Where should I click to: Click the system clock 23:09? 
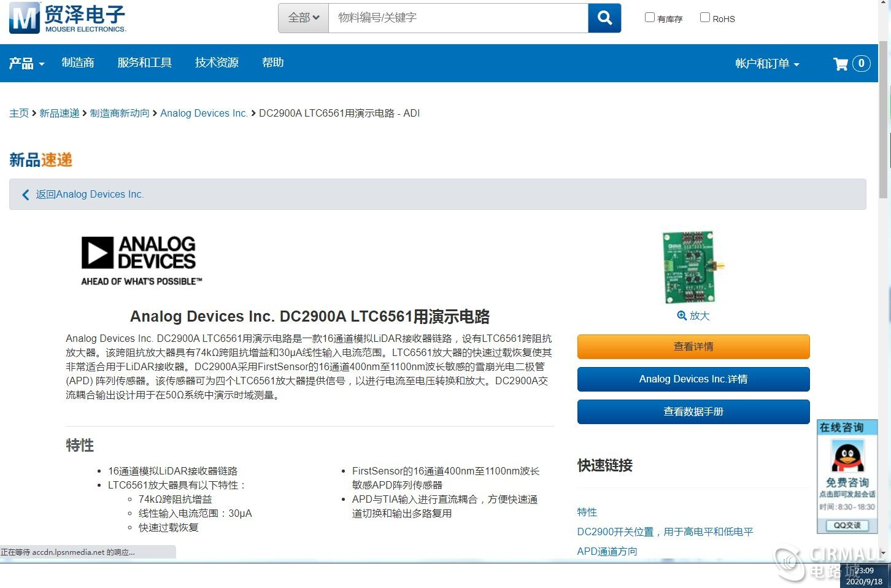coord(864,571)
